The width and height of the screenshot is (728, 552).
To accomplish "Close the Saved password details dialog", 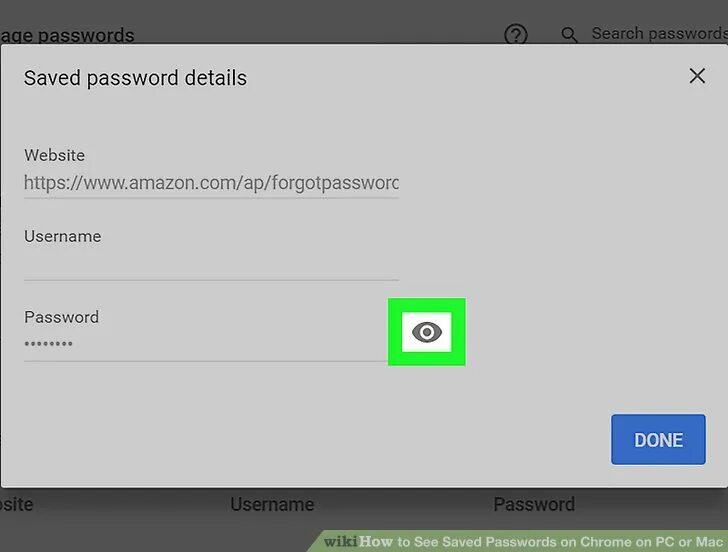I will coord(697,76).
